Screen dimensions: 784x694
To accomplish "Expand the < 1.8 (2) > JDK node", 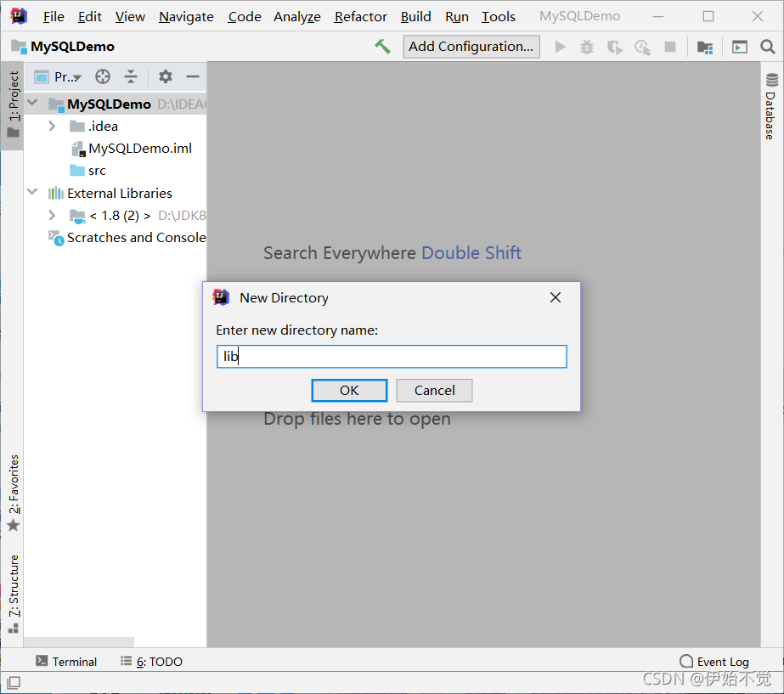I will [x=52, y=215].
